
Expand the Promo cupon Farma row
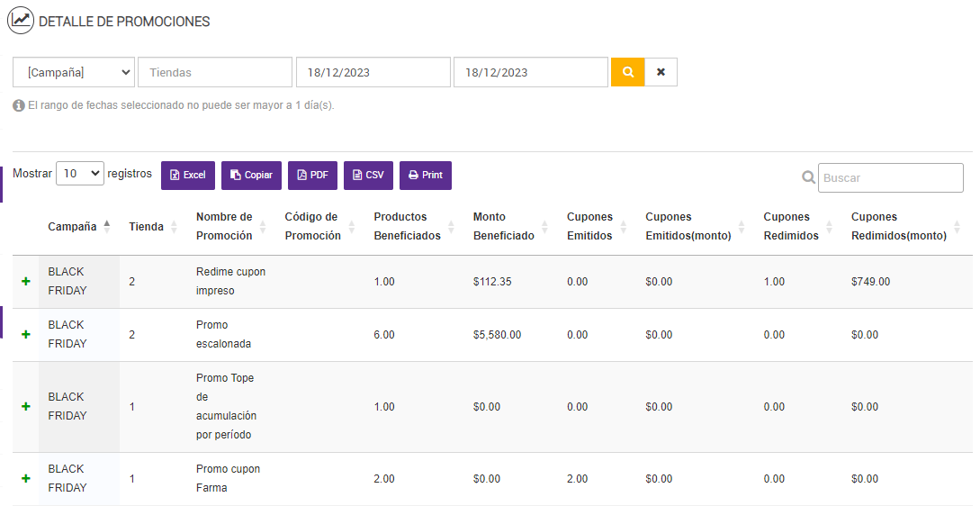pos(25,479)
